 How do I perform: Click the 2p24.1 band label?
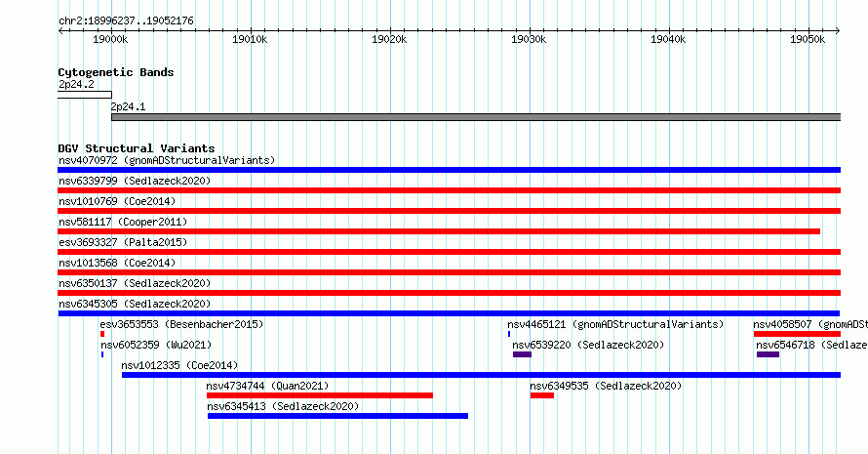pyautogui.click(x=128, y=107)
